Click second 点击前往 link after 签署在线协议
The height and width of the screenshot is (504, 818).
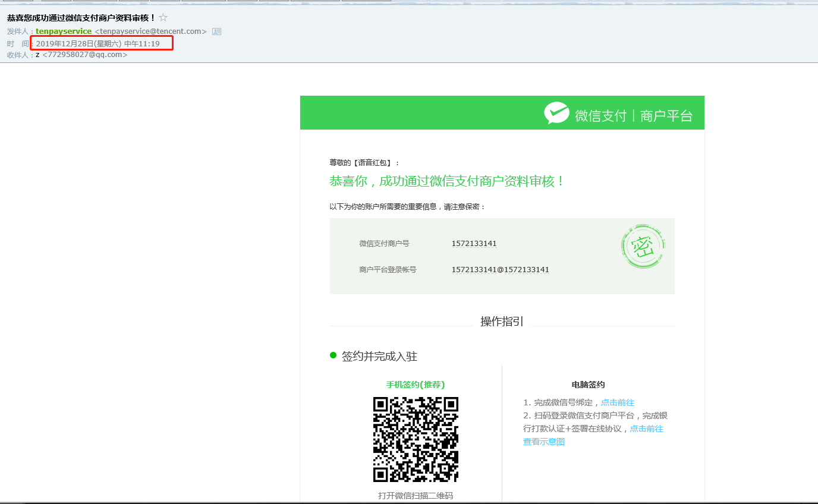click(646, 429)
